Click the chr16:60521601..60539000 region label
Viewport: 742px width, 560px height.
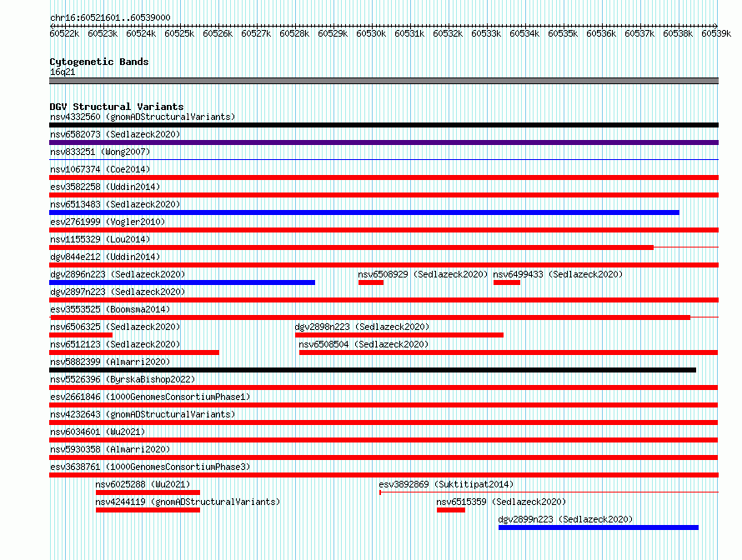tap(110, 17)
